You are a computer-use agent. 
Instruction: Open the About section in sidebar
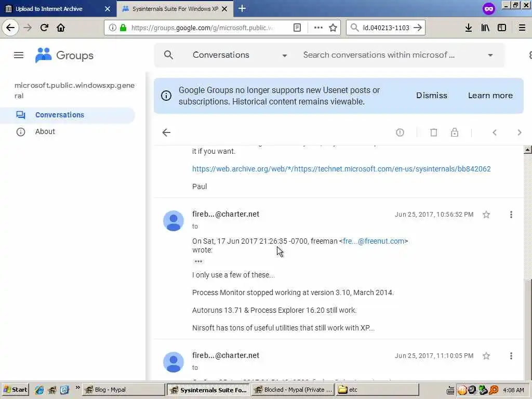pyautogui.click(x=45, y=131)
